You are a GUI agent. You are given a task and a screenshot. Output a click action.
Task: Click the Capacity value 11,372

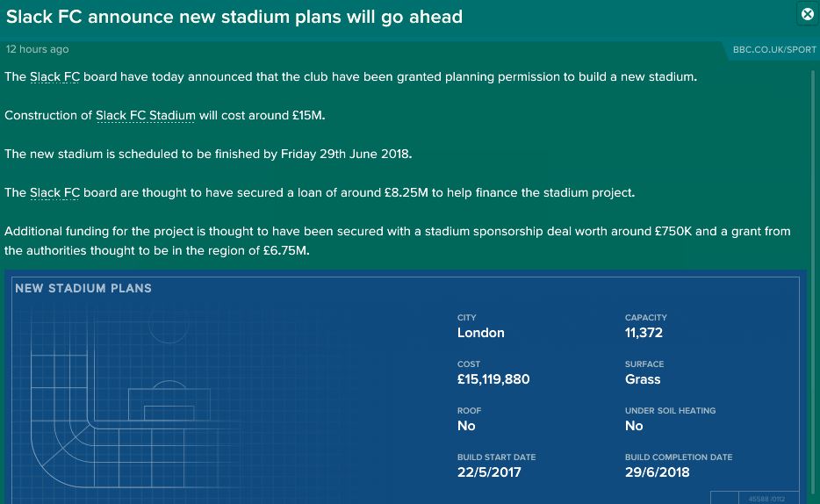coord(644,333)
